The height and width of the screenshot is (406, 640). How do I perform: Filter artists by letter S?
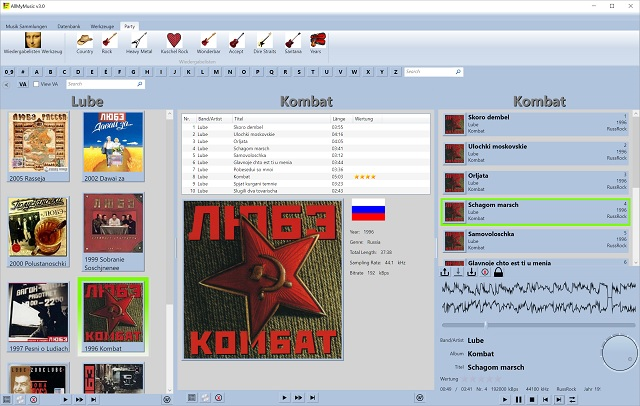299,72
